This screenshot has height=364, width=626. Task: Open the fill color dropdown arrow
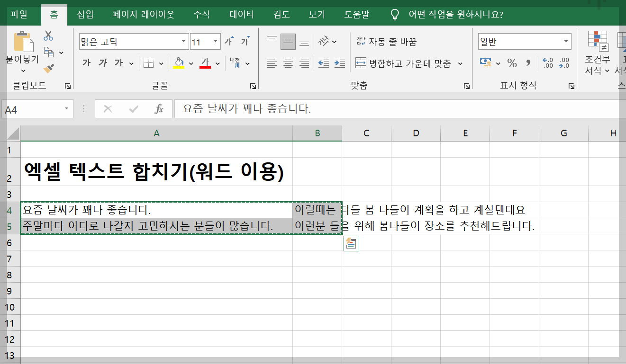click(191, 62)
